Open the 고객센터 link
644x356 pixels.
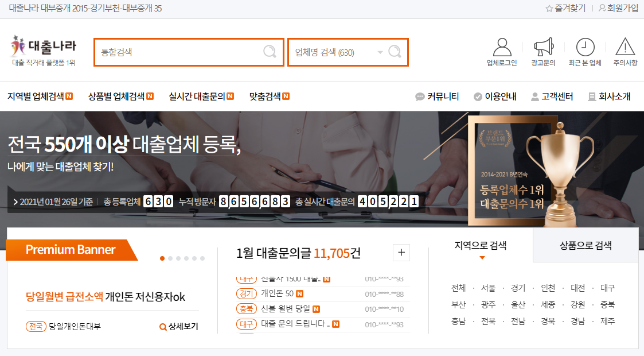tap(557, 96)
